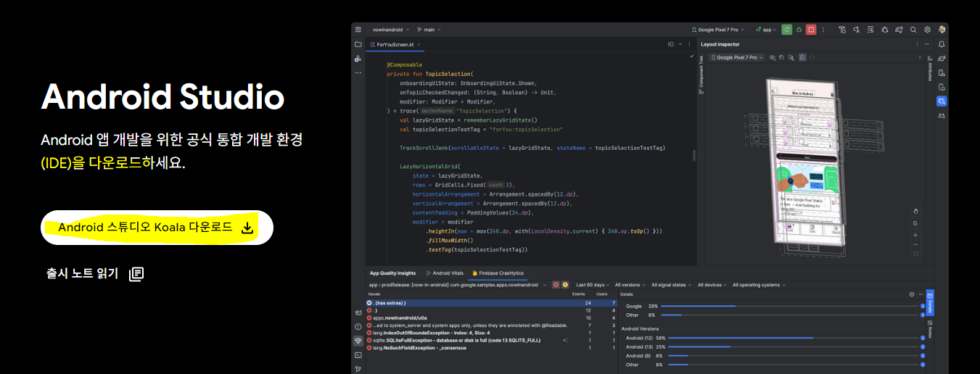Viewport: 980px width, 374px height.
Task: Toggle the red fatal issues filter
Action: pos(556,285)
